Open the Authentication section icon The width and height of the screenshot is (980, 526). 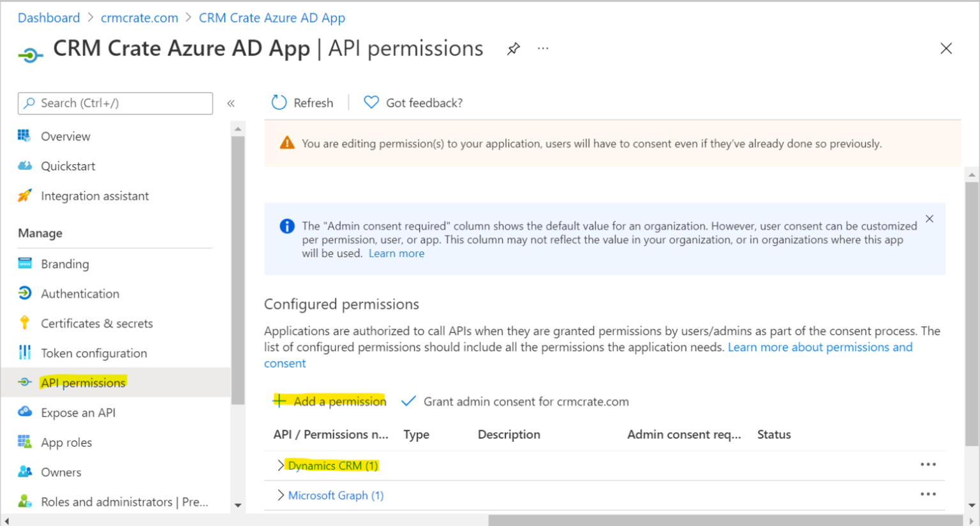(24, 294)
